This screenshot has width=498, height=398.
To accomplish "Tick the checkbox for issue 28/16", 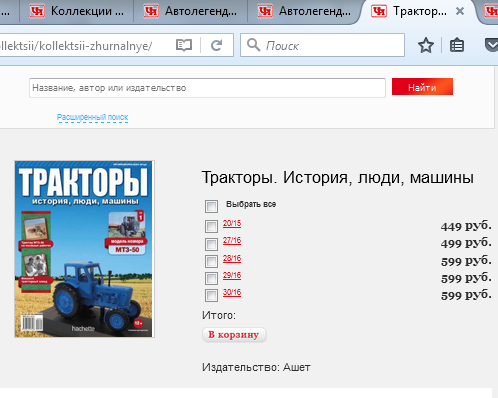I will pos(211,261).
